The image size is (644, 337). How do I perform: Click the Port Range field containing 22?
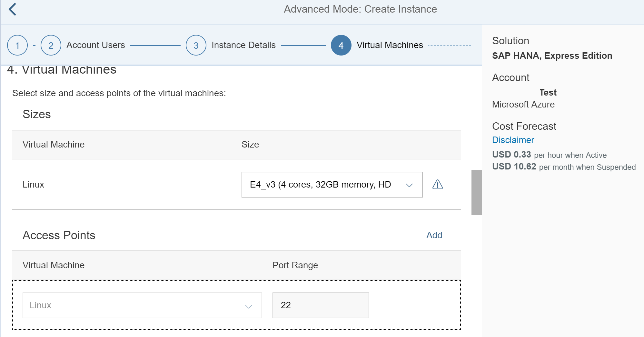[321, 305]
